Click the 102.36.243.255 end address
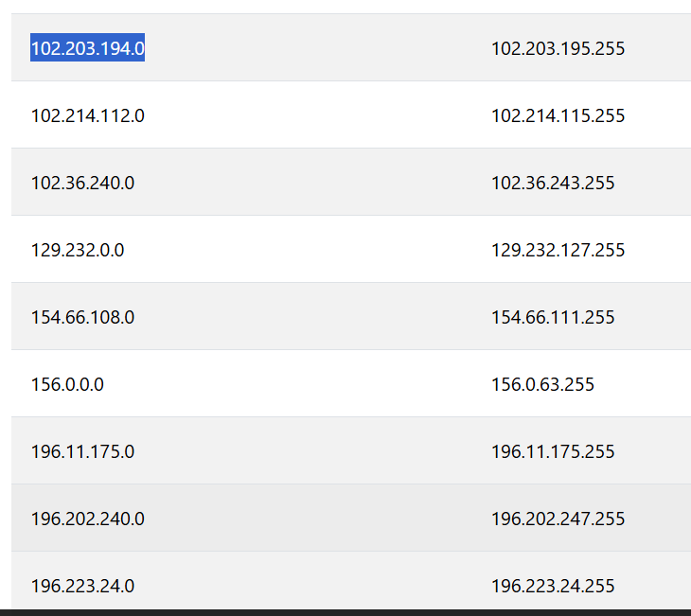 [553, 183]
